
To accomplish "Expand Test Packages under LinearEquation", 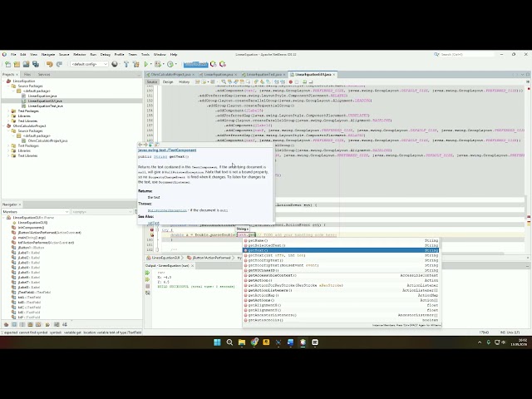I will pyautogui.click(x=9, y=111).
